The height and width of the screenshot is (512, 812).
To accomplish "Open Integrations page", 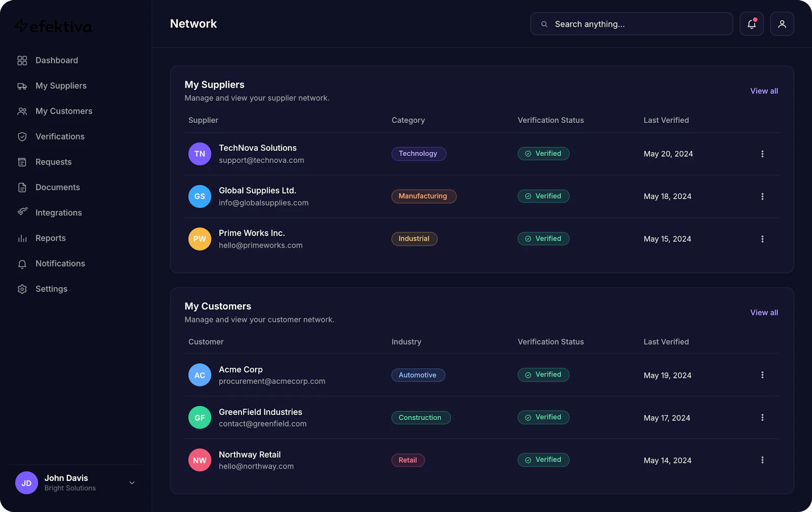I will [58, 213].
